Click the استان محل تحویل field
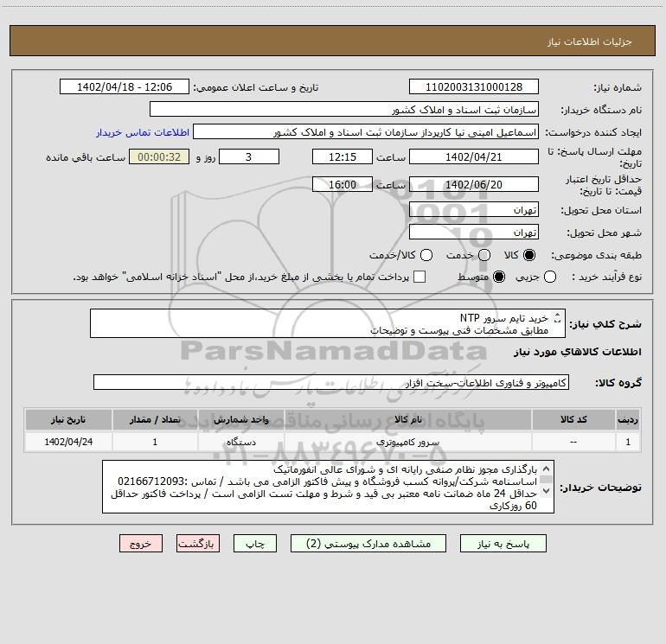Viewport: 666px width, 644px height. (474, 209)
